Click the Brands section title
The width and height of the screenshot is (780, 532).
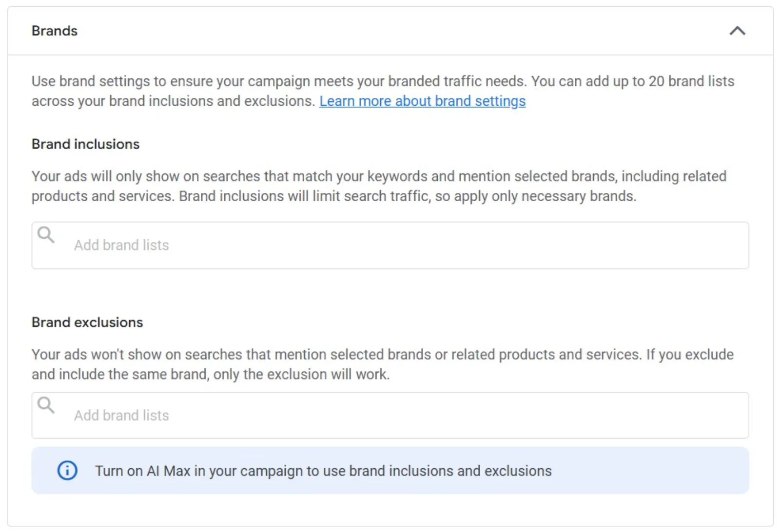coord(55,31)
